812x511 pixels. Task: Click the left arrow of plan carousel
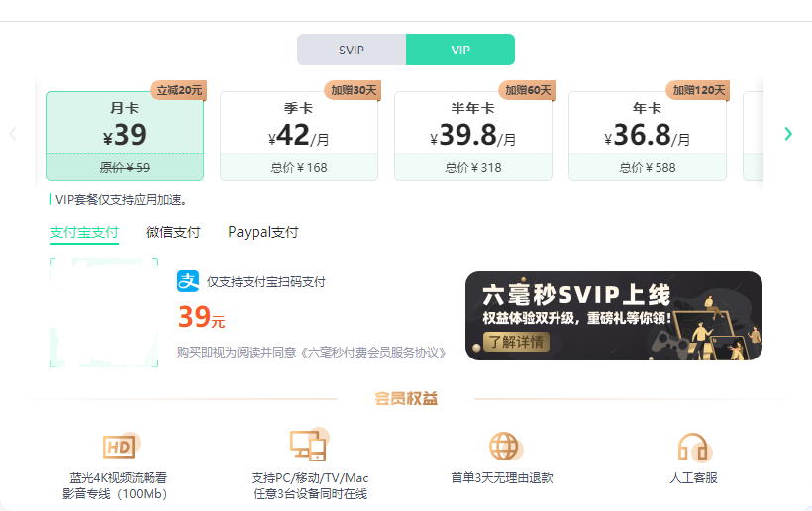pyautogui.click(x=13, y=134)
